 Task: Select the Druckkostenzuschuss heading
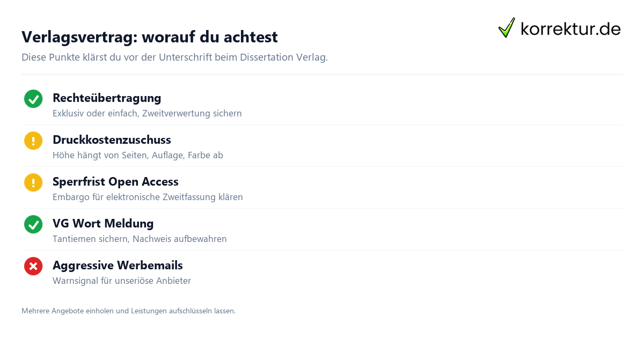pos(112,140)
